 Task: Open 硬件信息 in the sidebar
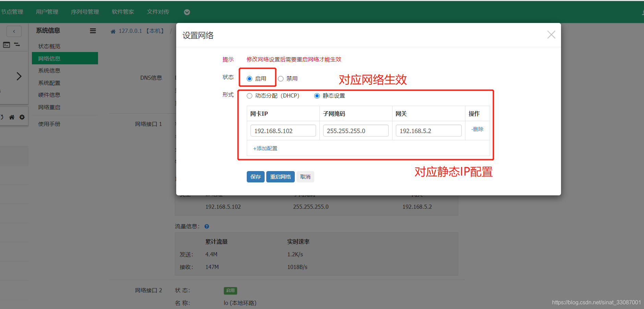(49, 95)
